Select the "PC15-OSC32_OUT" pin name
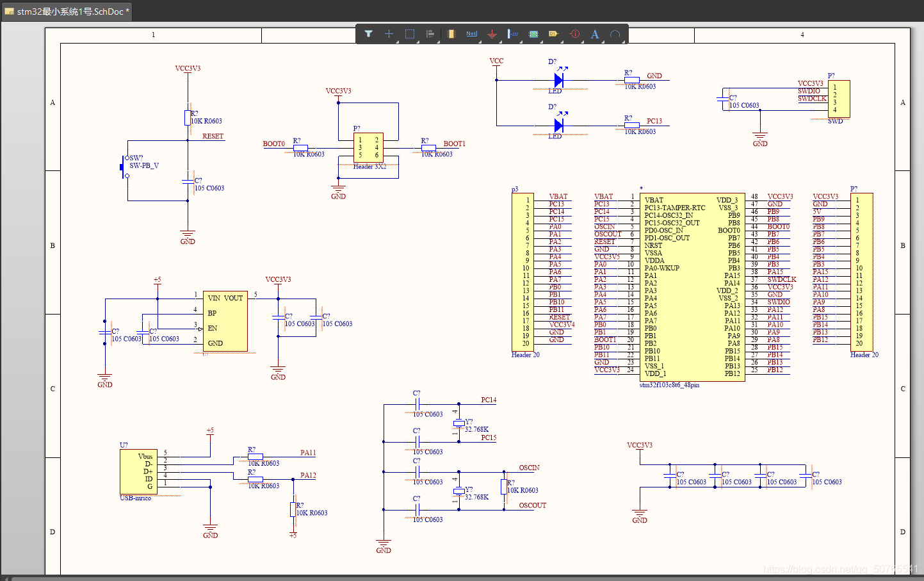Screen dimensions: 924x581 (x=672, y=223)
